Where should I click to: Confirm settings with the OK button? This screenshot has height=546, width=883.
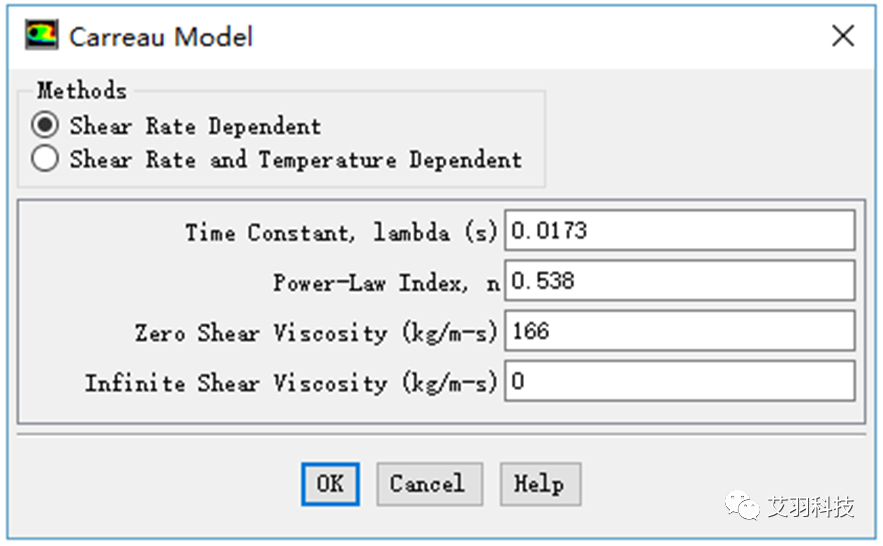click(330, 484)
